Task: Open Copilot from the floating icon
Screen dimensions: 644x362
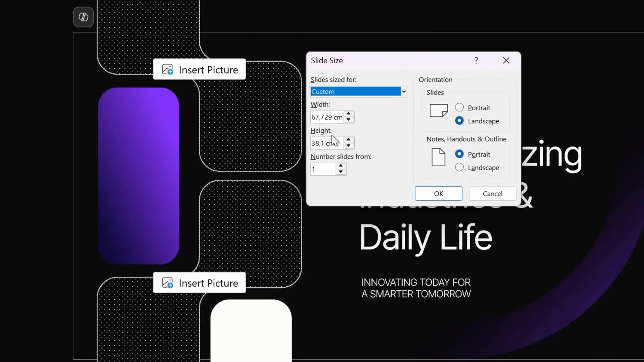Action: point(83,17)
